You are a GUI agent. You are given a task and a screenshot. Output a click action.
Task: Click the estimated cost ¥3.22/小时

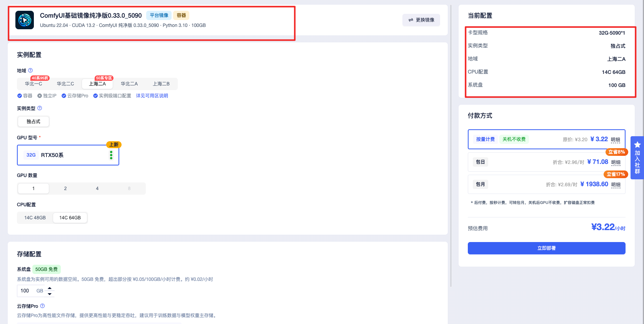pyautogui.click(x=608, y=227)
